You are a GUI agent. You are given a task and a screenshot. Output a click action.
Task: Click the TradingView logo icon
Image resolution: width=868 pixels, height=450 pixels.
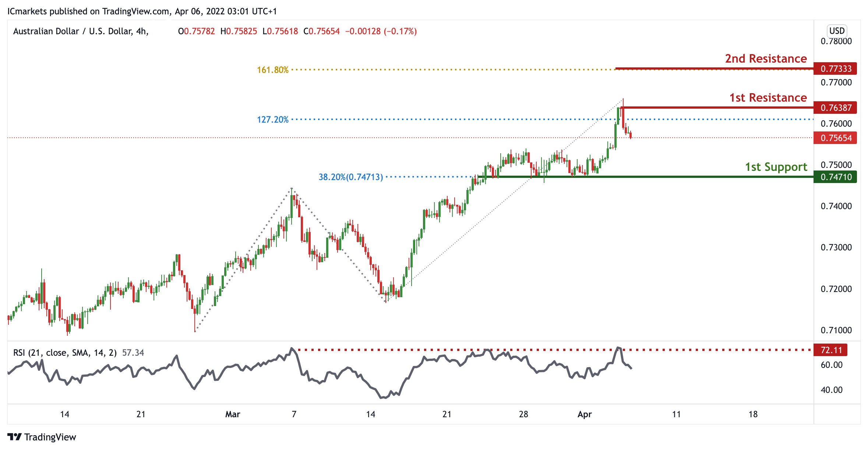coord(15,437)
